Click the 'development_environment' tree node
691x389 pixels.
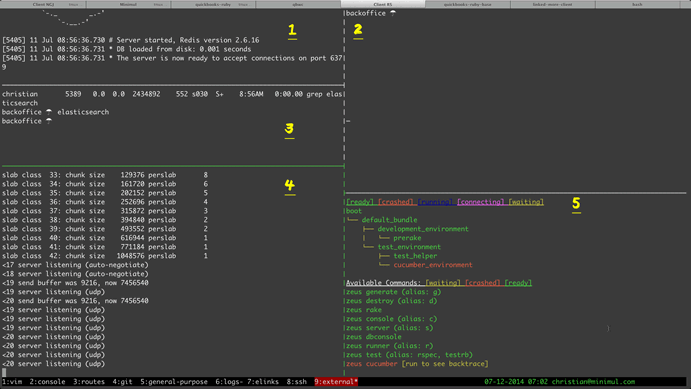423,229
